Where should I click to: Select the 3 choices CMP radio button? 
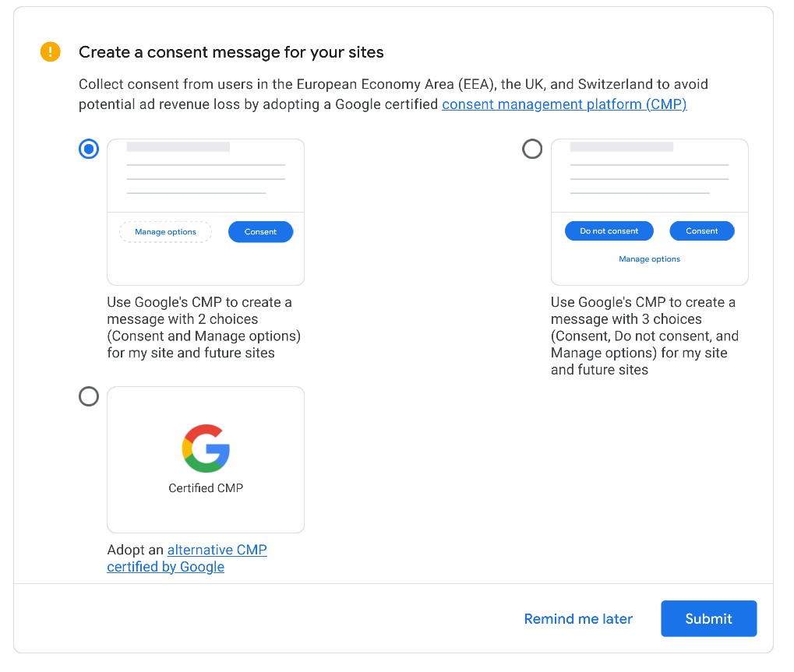[x=532, y=149]
